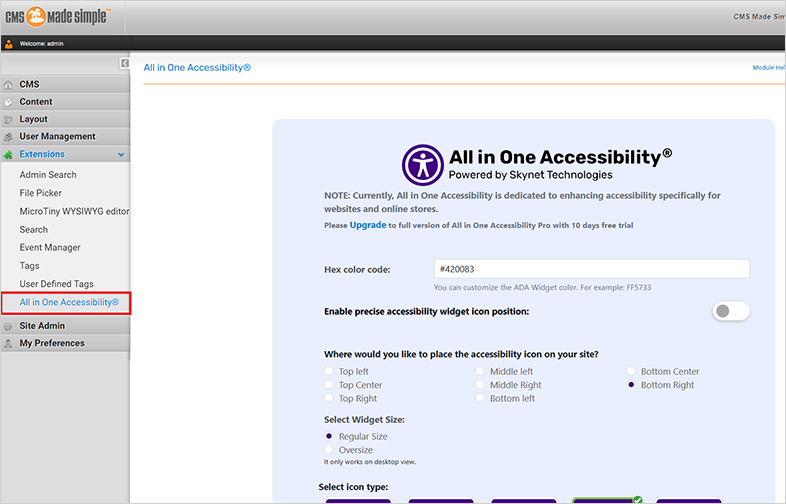Click the Site Admin icon
This screenshot has width=786, height=504.
tap(8, 326)
